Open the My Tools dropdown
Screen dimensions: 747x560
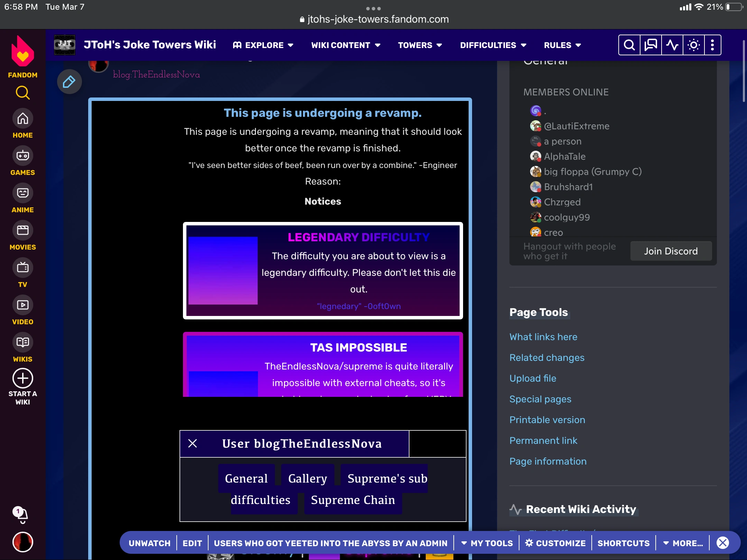coord(487,543)
